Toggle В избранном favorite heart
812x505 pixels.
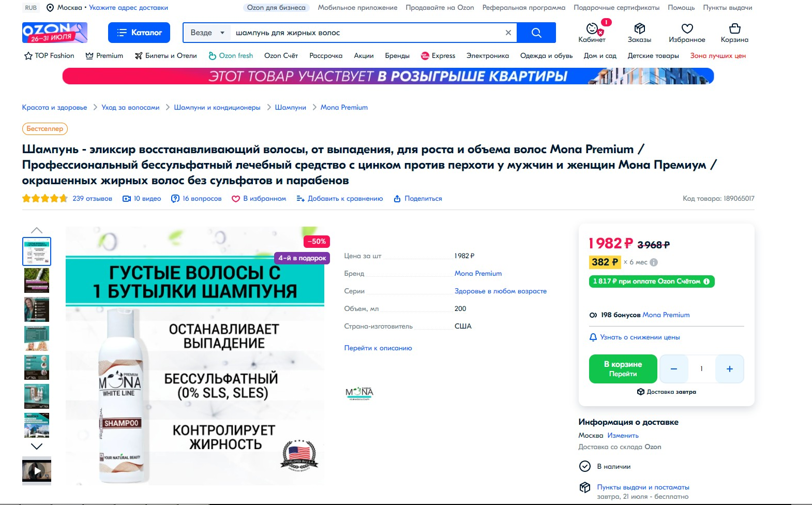click(236, 199)
